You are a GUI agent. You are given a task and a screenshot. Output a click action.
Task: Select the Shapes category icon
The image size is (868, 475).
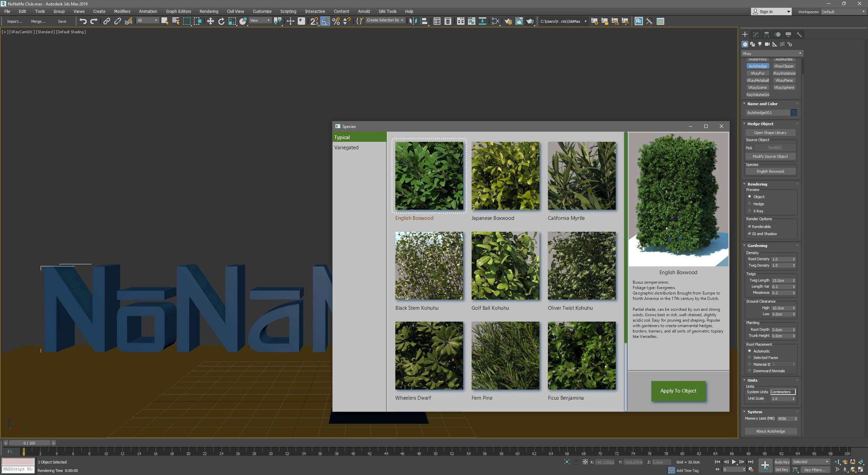tap(752, 44)
